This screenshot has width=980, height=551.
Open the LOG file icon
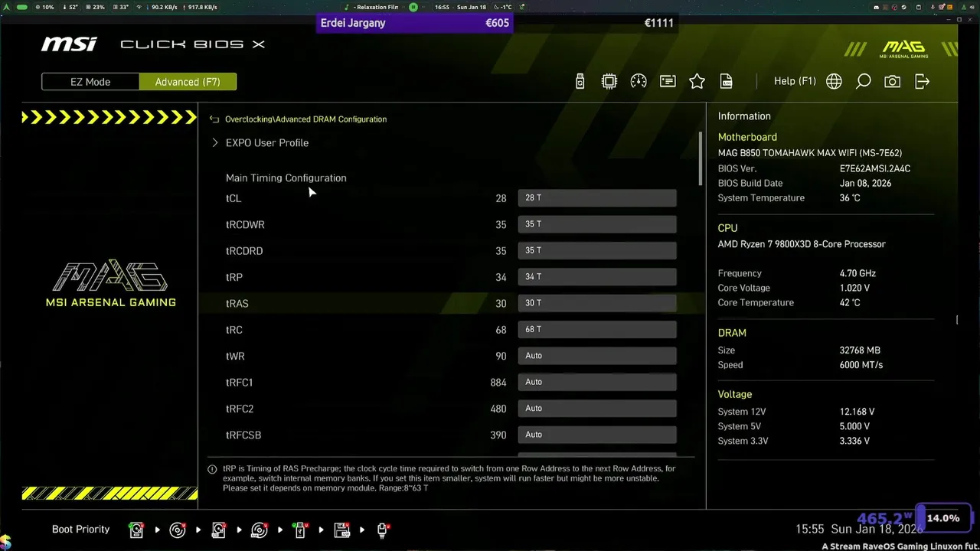click(726, 81)
